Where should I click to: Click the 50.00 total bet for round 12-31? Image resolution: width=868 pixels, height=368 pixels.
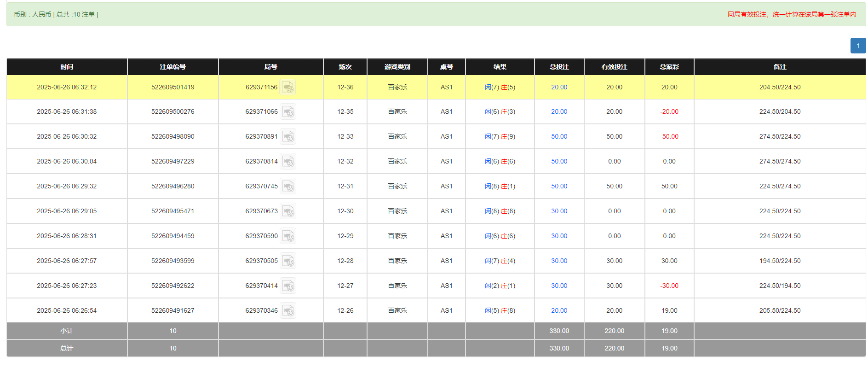tap(559, 186)
